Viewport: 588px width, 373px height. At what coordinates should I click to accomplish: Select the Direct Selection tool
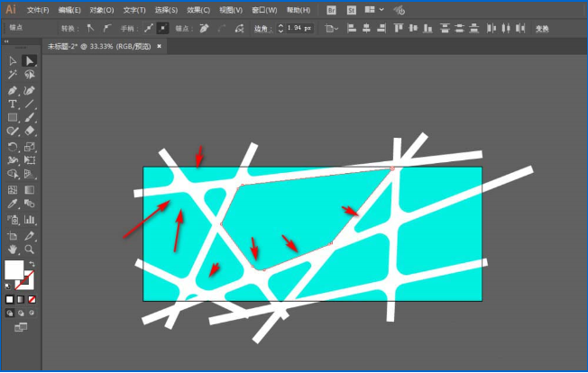coord(29,60)
